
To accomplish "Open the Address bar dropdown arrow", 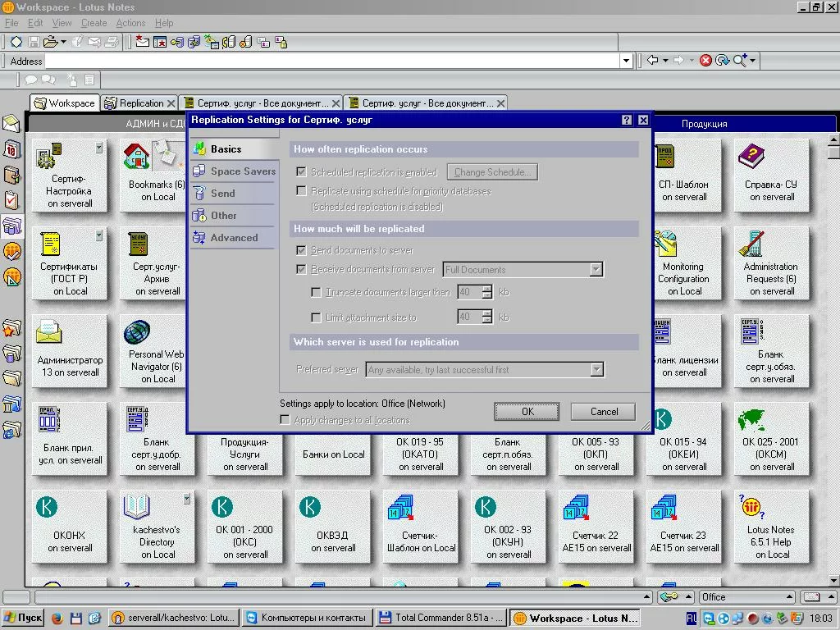I will [626, 61].
